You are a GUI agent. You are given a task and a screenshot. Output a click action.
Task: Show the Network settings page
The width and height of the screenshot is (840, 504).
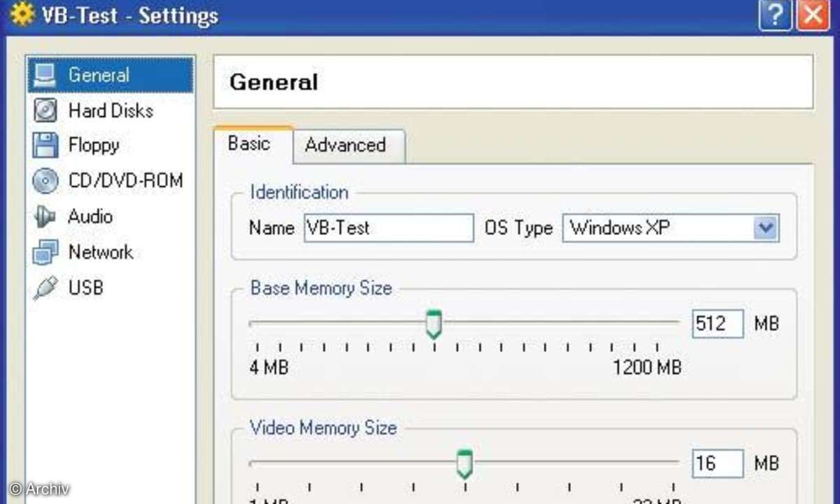[x=101, y=252]
